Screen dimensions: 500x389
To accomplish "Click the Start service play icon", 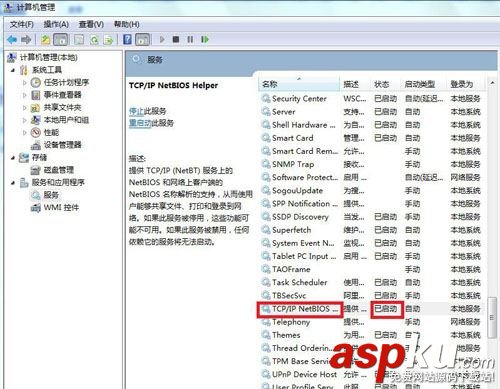I will 162,40.
